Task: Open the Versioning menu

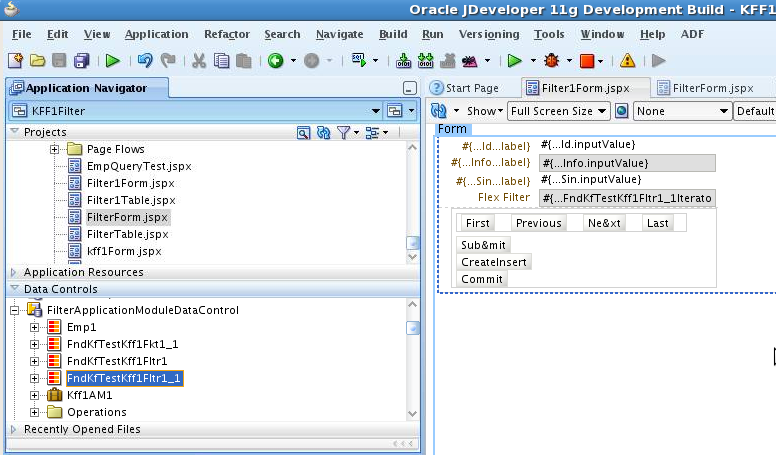Action: coord(489,34)
